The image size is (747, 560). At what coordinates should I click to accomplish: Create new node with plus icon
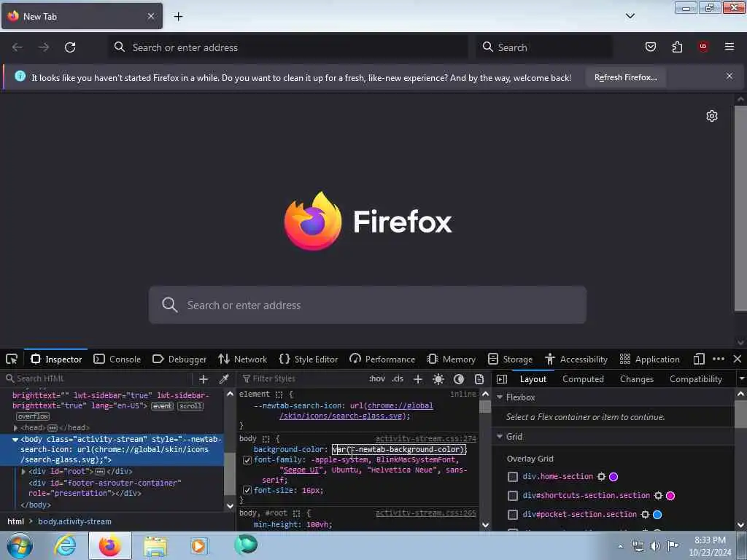click(x=204, y=379)
